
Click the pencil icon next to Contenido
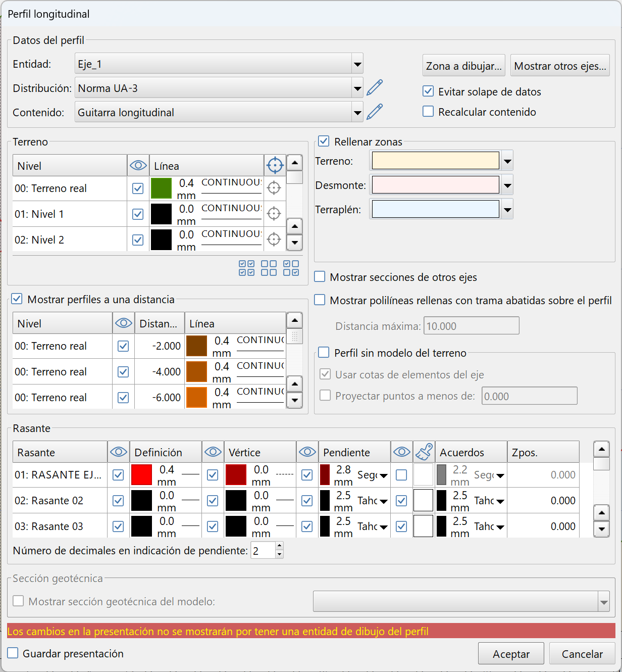click(x=374, y=112)
